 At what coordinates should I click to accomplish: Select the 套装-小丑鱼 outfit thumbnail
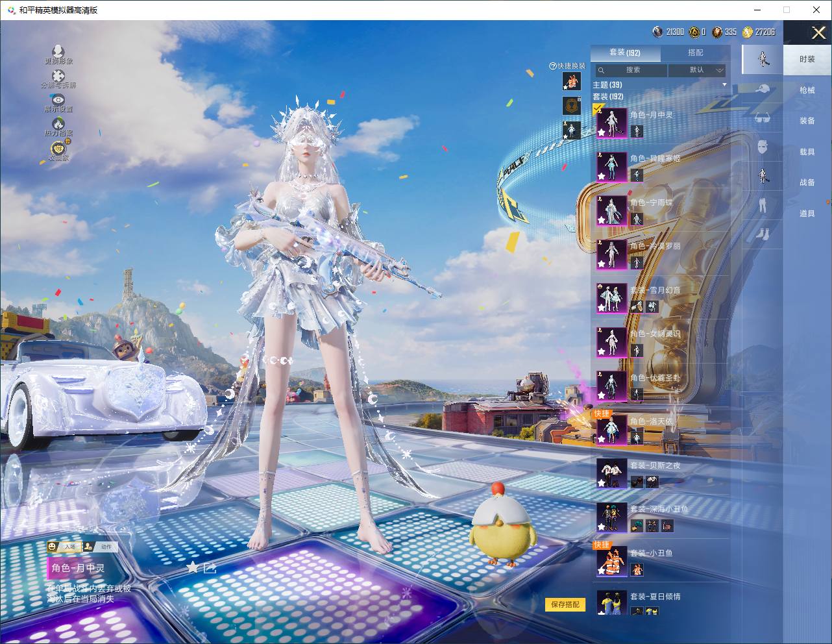coord(611,562)
